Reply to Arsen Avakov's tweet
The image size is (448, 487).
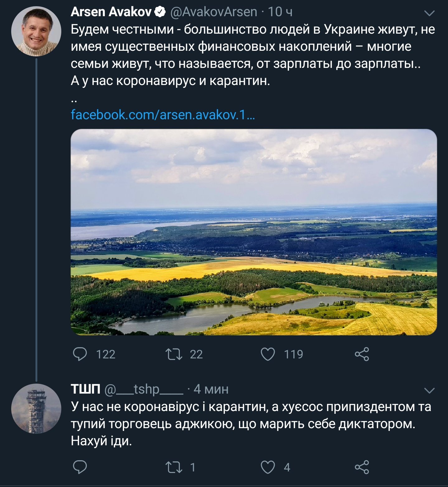pos(80,354)
